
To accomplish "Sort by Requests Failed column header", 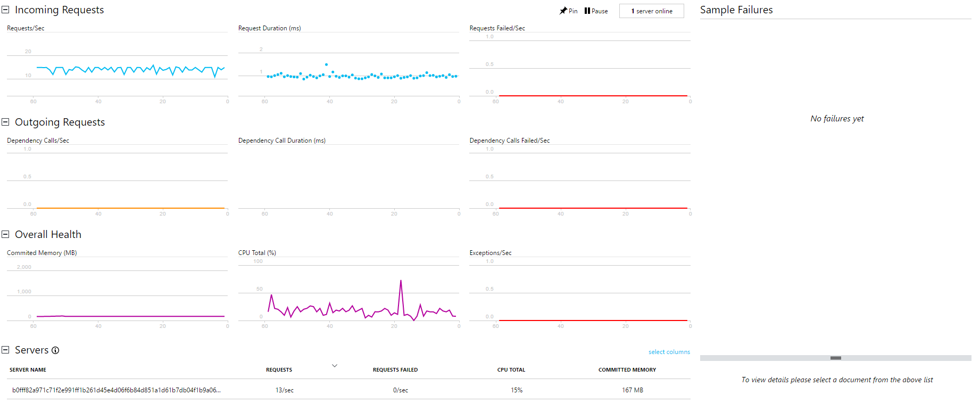I will (x=395, y=369).
